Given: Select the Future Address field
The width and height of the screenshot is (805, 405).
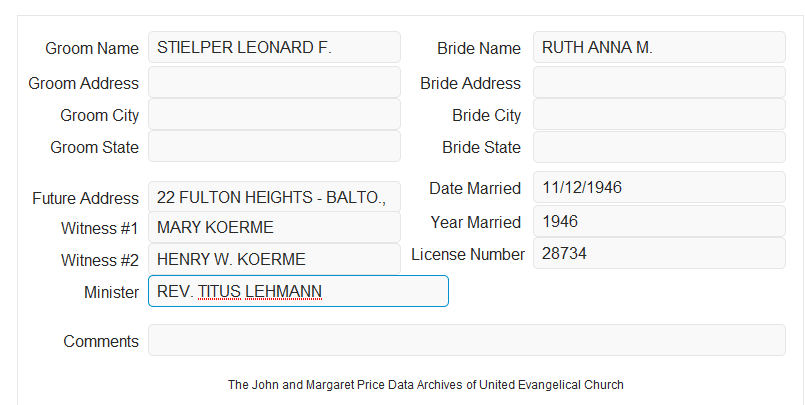Looking at the screenshot, I should point(274,197).
